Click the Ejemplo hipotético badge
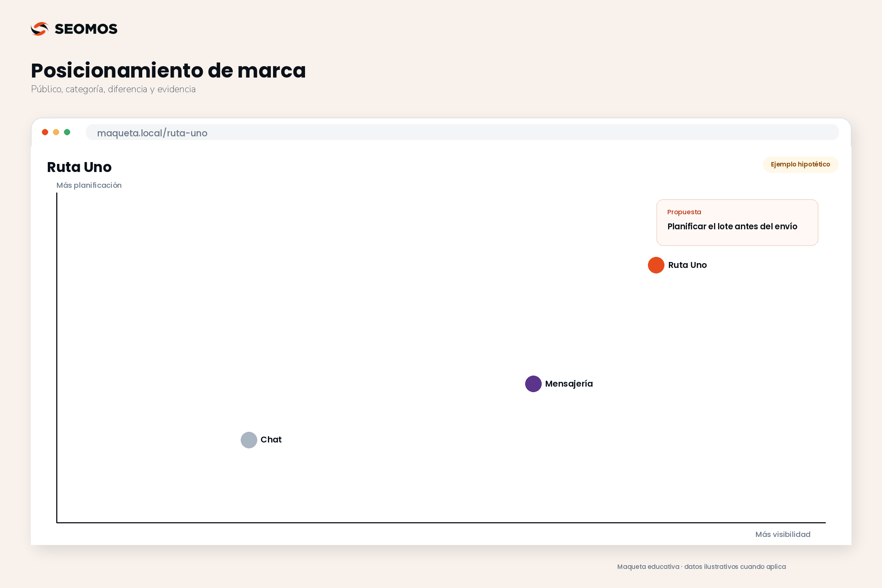The width and height of the screenshot is (882, 588). pos(800,164)
